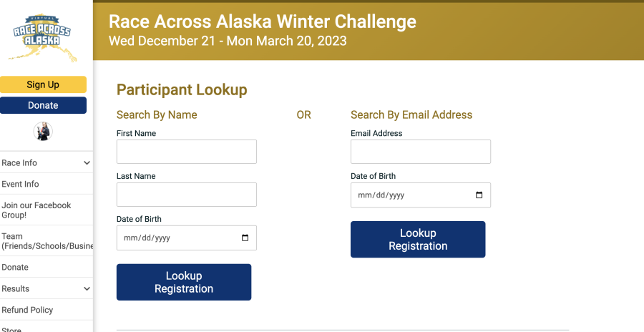This screenshot has height=332, width=644.
Task: Focus the Last Name field
Action: (x=187, y=195)
